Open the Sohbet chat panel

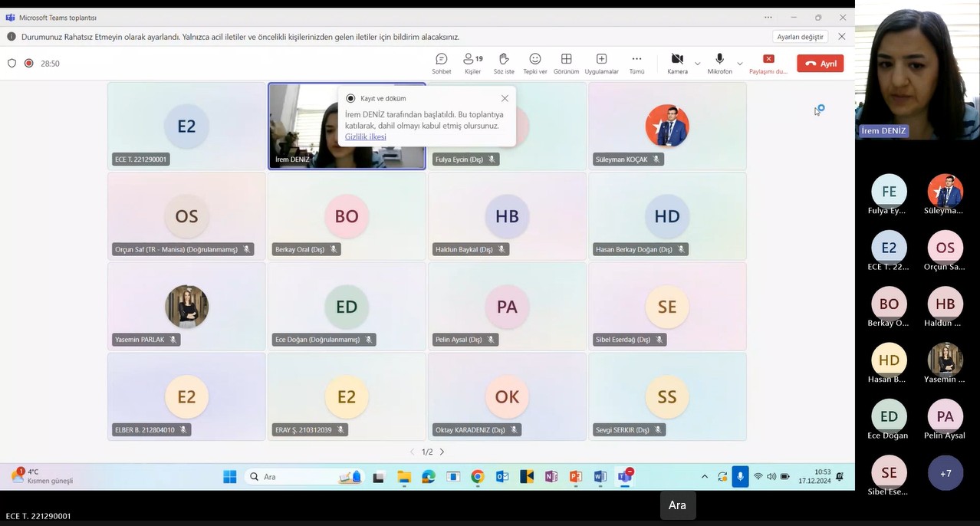point(441,63)
